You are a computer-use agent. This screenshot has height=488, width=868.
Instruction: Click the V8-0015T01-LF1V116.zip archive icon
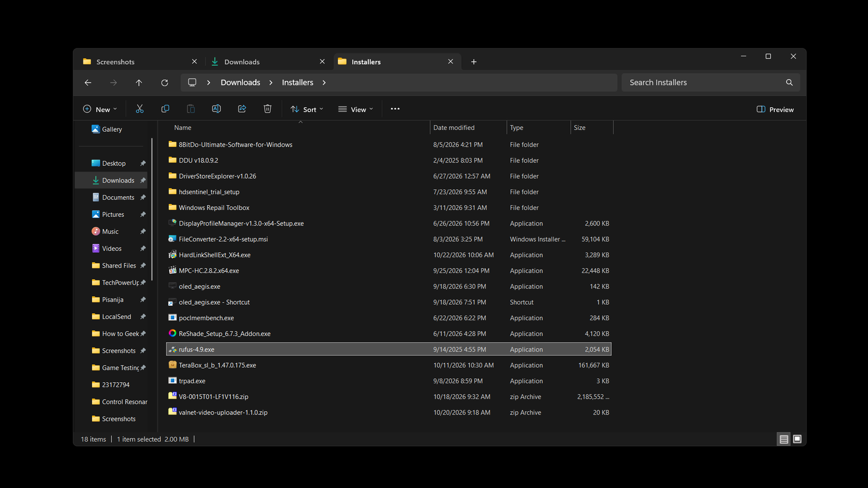(x=172, y=396)
